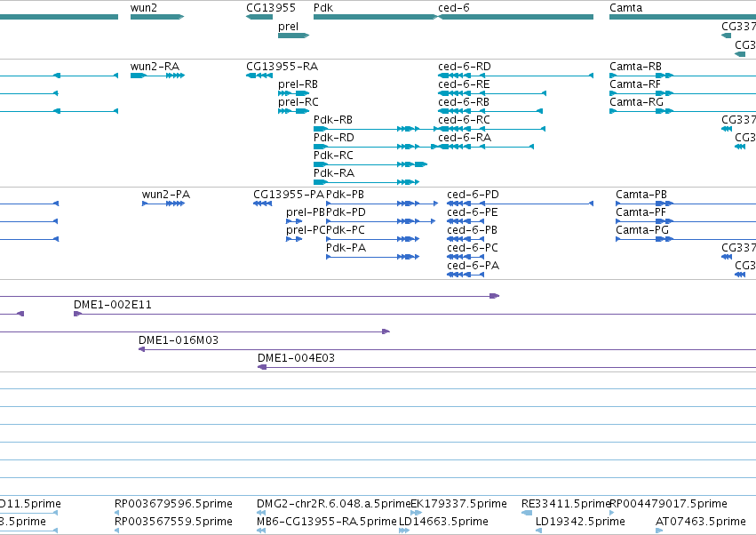
Task: Select the Pdk-PD protein label
Action: pos(346,212)
